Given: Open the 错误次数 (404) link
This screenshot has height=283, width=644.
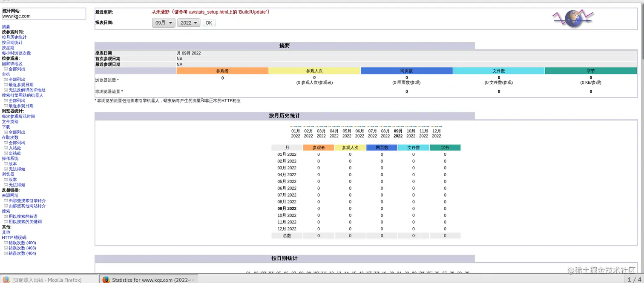Looking at the screenshot, I should [x=22, y=254].
